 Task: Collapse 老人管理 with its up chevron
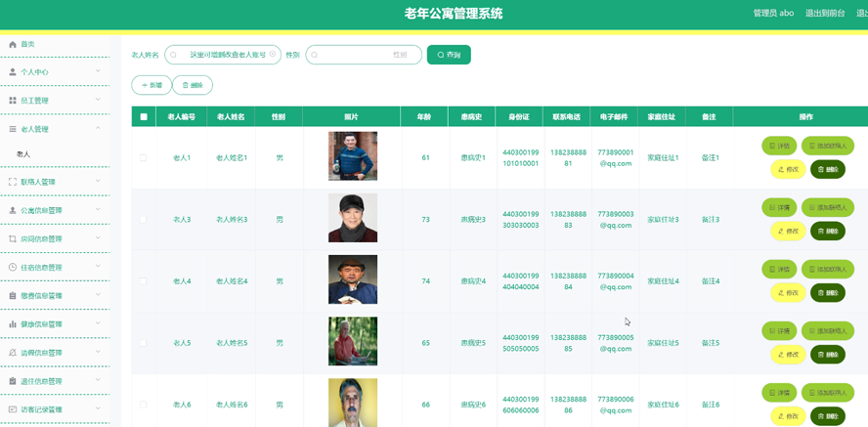point(98,128)
